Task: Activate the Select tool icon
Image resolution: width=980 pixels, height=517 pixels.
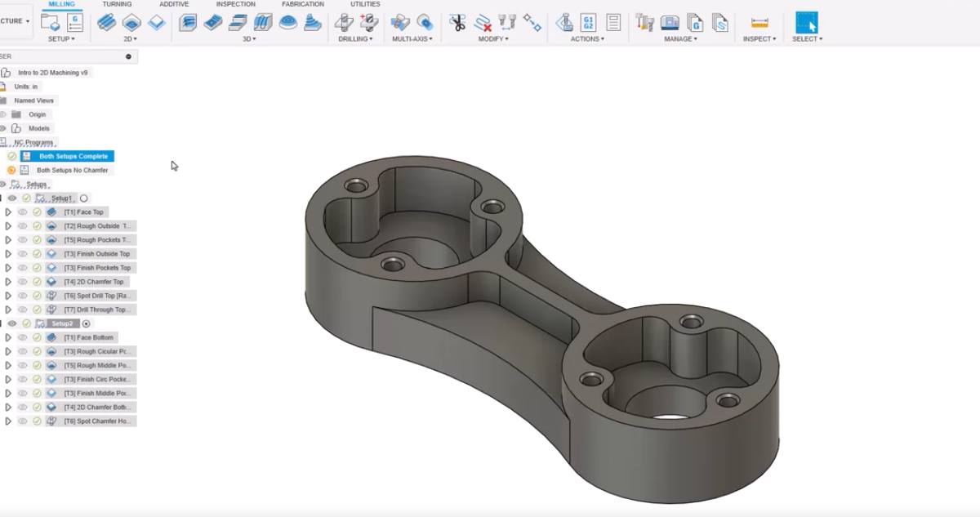Action: pyautogui.click(x=807, y=23)
